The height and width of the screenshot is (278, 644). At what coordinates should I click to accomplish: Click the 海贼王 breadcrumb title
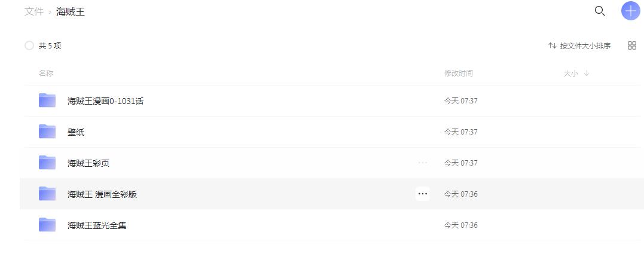tap(71, 11)
